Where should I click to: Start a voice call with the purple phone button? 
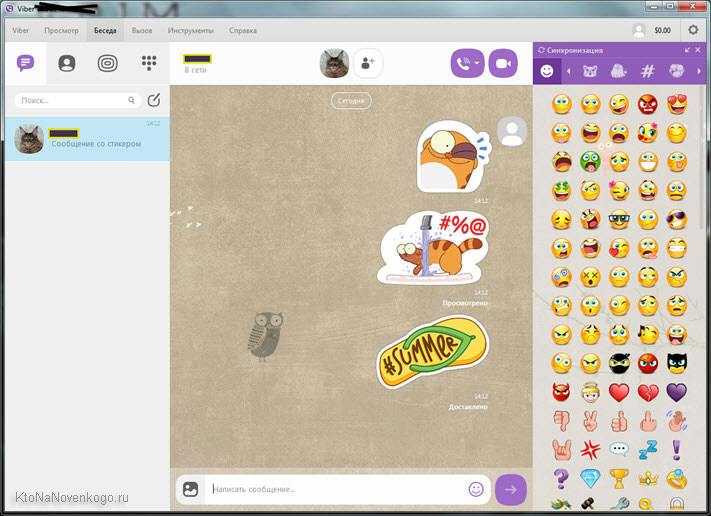[x=468, y=63]
